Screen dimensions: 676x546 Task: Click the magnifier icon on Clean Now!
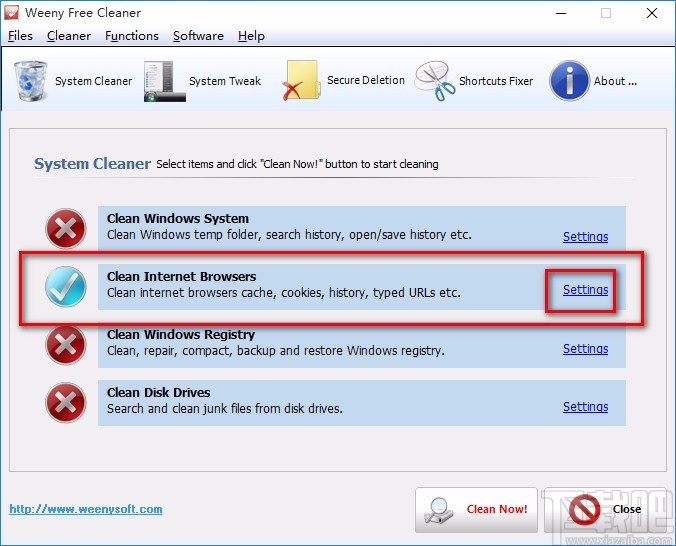pos(438,510)
